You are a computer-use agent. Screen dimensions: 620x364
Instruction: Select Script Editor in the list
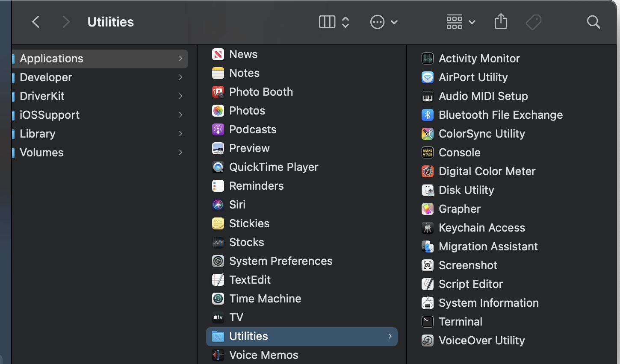(470, 284)
